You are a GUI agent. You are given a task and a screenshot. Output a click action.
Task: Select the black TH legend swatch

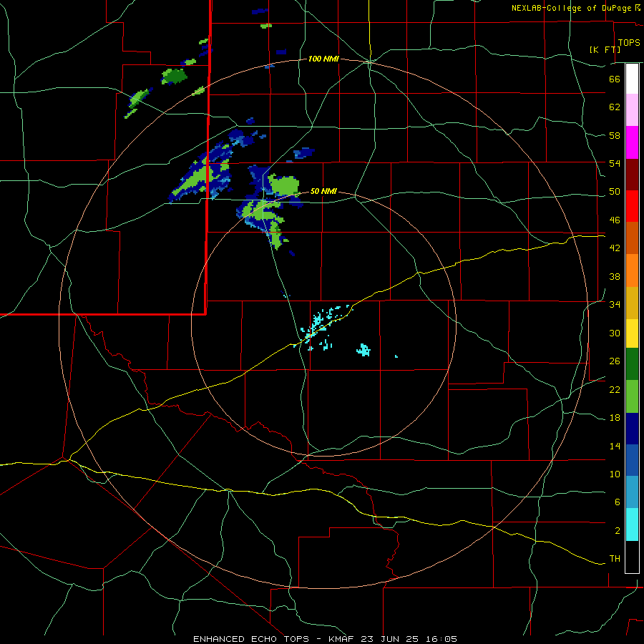coord(632,557)
